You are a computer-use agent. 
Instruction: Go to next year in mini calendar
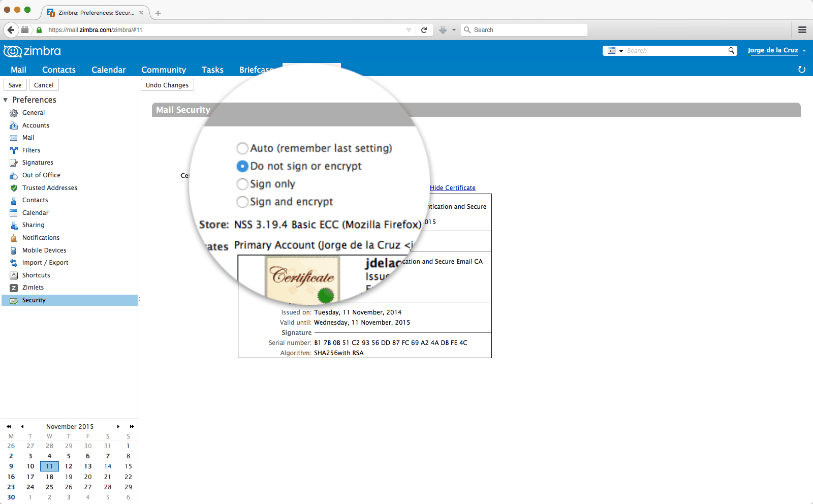(132, 427)
